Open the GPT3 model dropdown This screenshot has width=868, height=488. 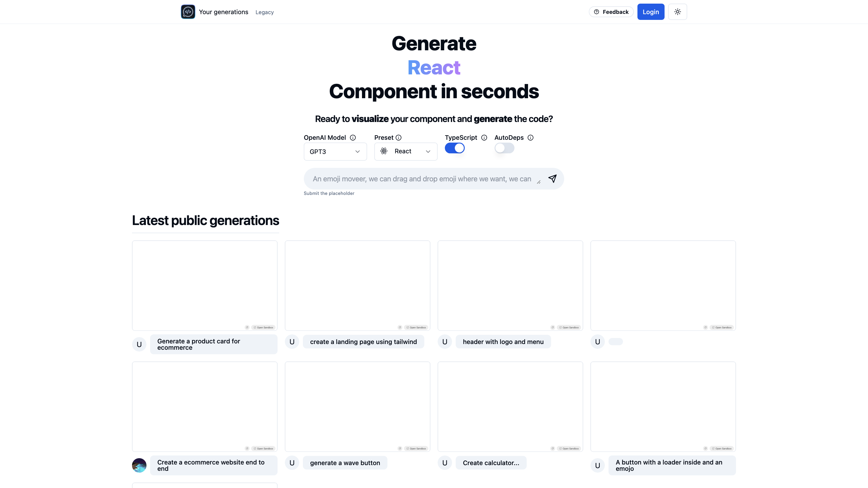[335, 152]
